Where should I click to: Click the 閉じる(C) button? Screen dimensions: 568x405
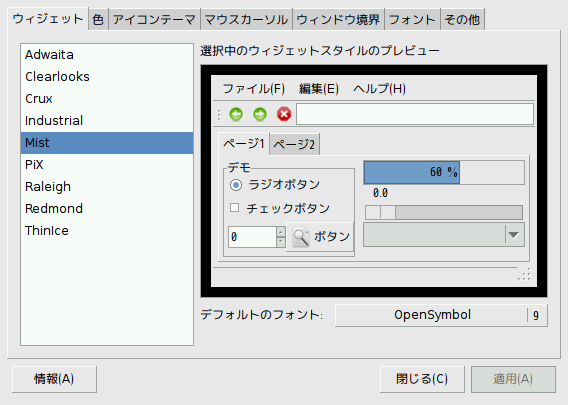tap(422, 379)
